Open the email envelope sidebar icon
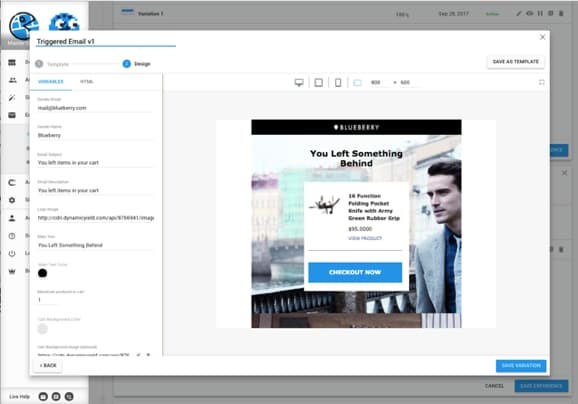This screenshot has width=578, height=404. pos(12,115)
